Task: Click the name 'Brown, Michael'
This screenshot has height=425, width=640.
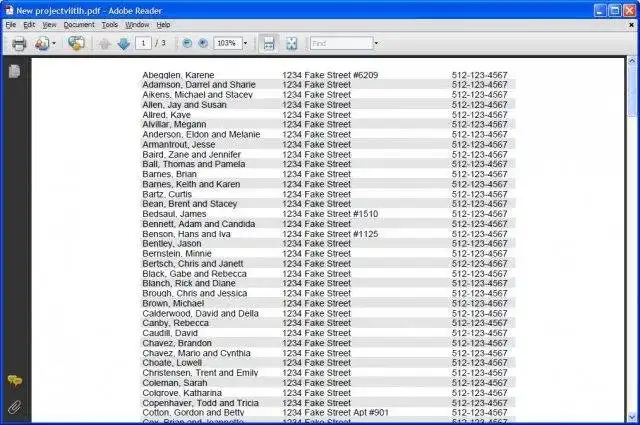Action: [173, 303]
